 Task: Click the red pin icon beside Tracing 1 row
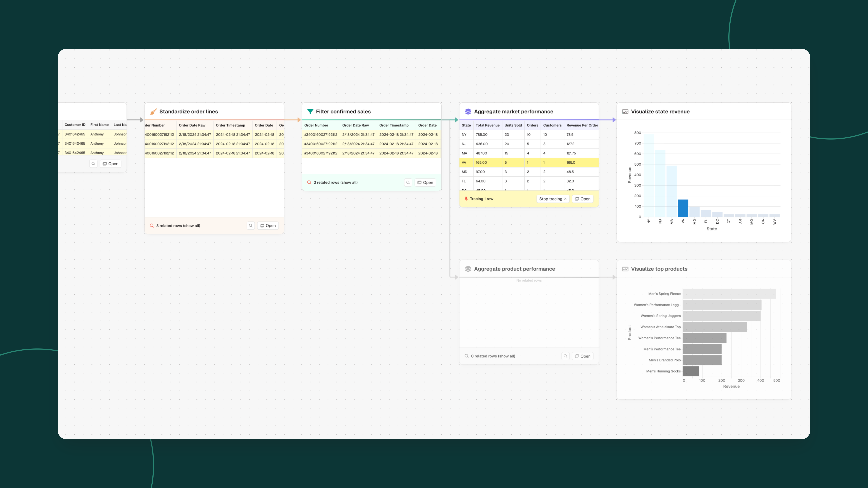466,199
